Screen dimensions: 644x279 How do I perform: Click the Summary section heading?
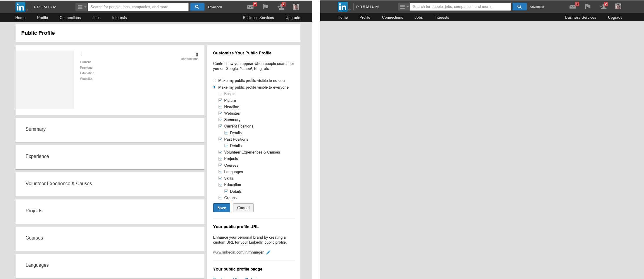pyautogui.click(x=35, y=129)
